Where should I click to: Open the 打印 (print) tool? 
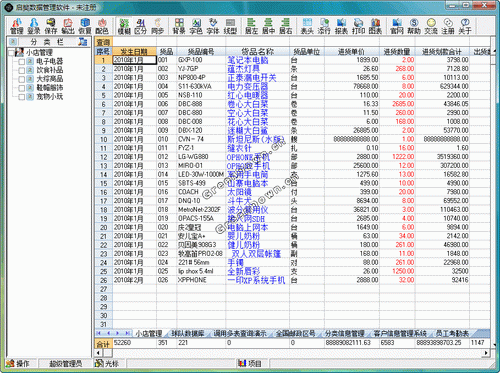[x=358, y=26]
